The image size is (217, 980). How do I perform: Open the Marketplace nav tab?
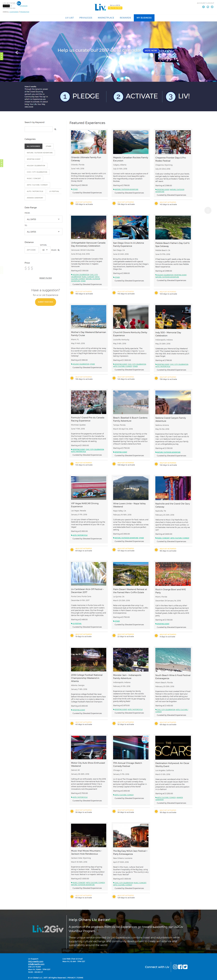tap(106, 17)
